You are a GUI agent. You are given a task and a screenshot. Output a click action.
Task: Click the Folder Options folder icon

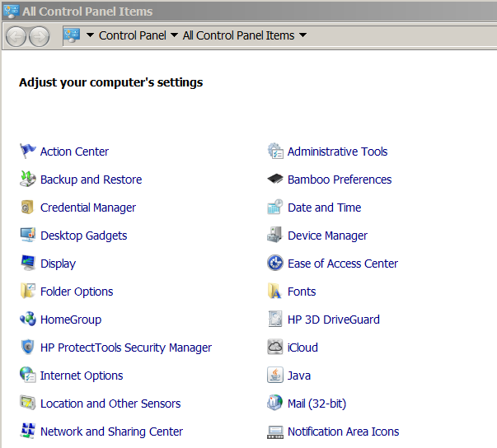tap(28, 291)
